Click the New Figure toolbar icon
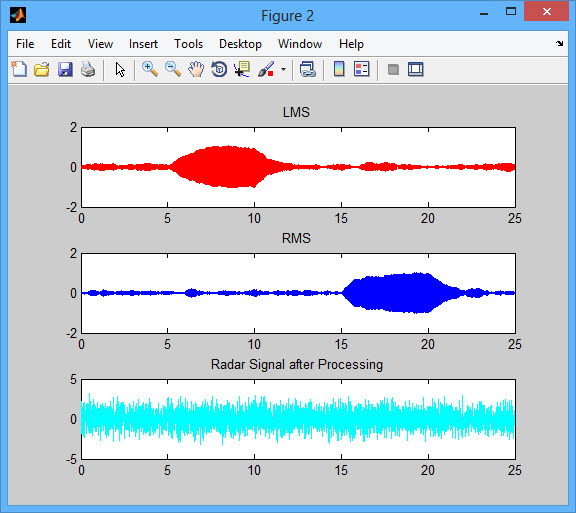Viewport: 576px width, 513px height. pos(19,69)
